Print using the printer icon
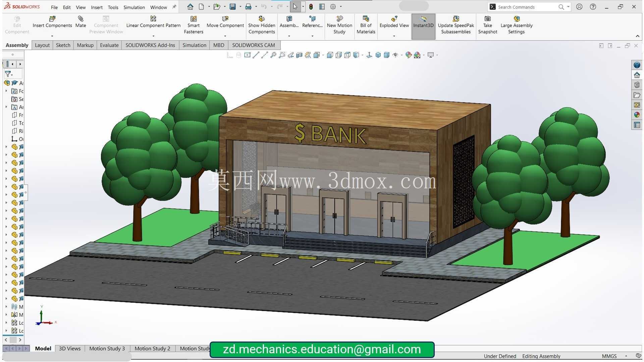The image size is (644, 362). (x=248, y=7)
